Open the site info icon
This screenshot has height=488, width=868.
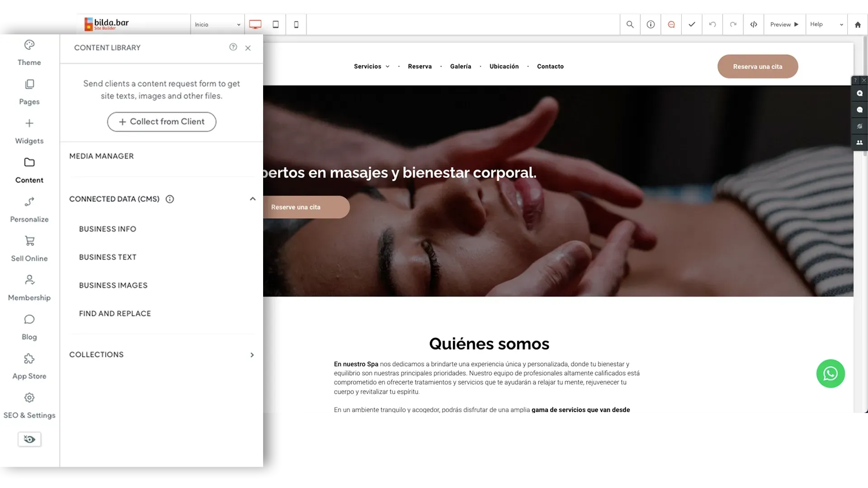tap(651, 24)
